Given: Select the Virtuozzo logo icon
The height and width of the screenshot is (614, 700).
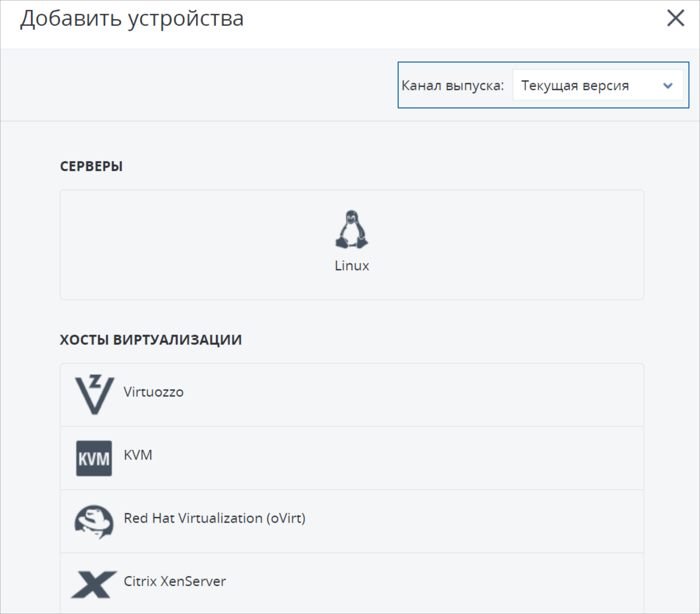Looking at the screenshot, I should 94,395.
